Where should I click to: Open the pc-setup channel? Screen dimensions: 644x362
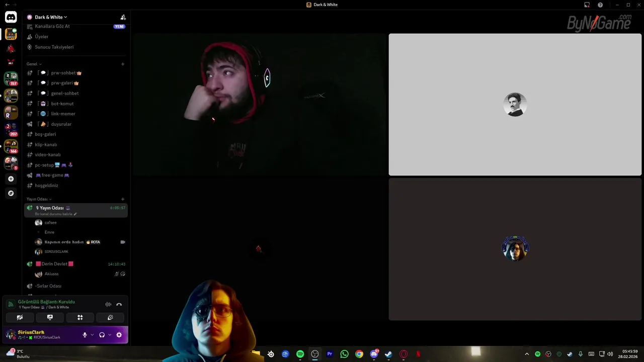click(x=75, y=165)
